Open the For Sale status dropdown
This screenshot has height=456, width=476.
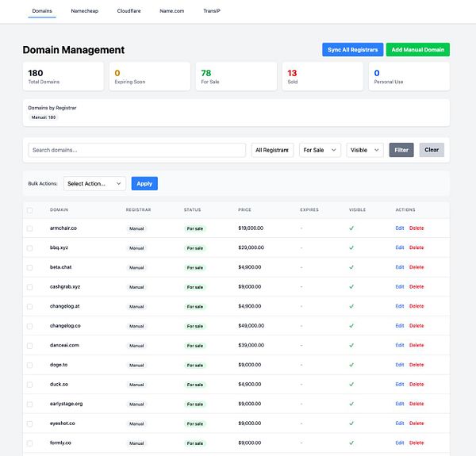(320, 150)
